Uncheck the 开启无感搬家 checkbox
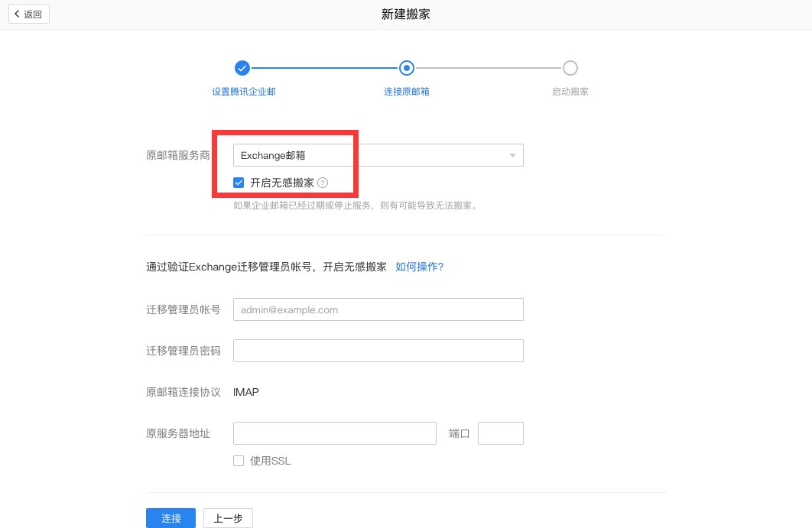 (x=239, y=183)
